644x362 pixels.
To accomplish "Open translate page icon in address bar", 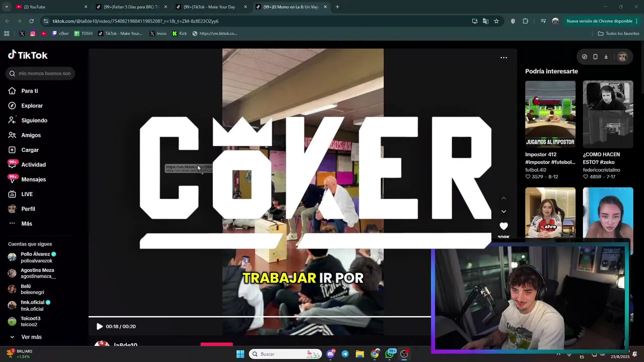I will point(486,21).
